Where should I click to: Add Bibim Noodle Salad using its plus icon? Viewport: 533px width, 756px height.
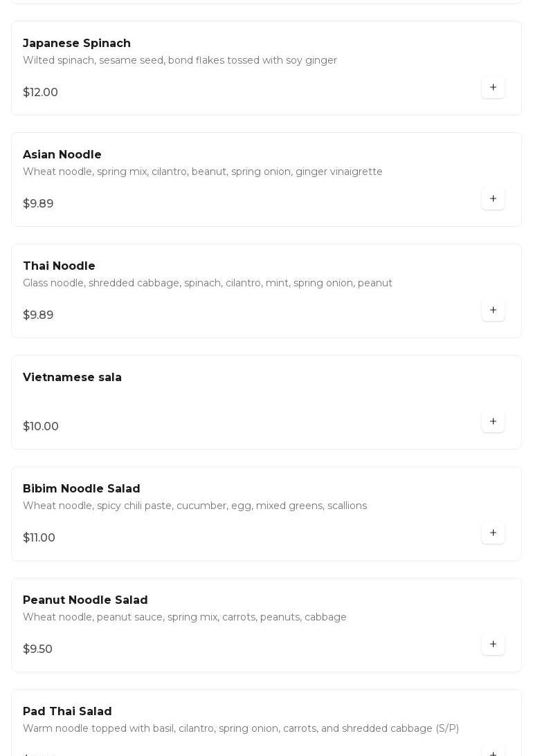point(493,533)
